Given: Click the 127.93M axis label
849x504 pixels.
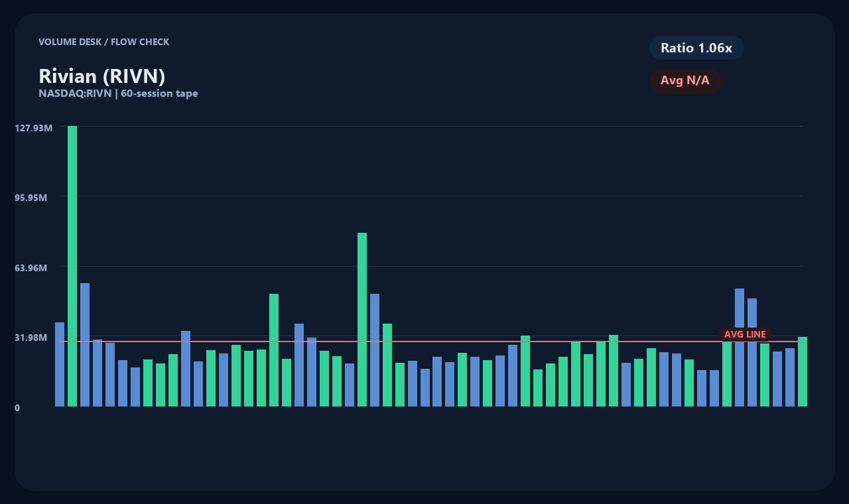Looking at the screenshot, I should [x=33, y=127].
